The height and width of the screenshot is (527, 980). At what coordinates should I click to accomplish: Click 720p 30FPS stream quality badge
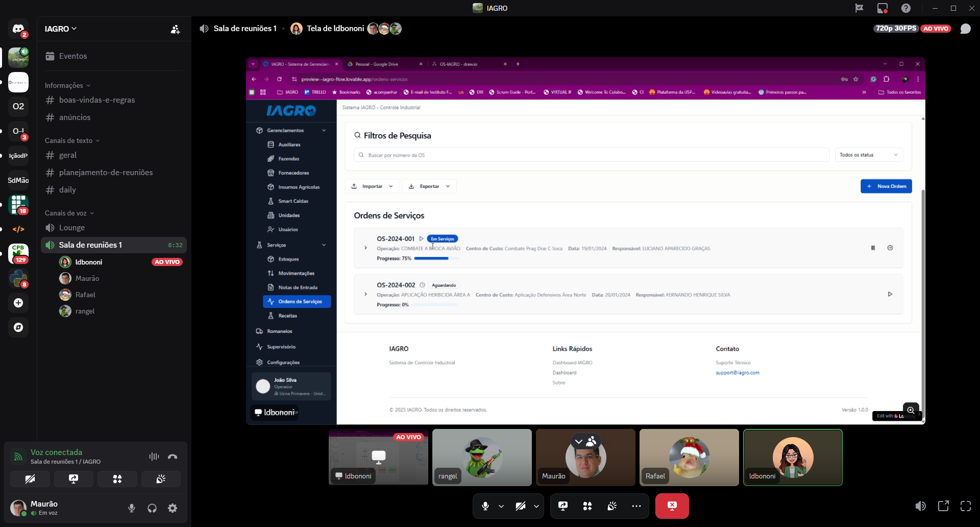(x=896, y=29)
